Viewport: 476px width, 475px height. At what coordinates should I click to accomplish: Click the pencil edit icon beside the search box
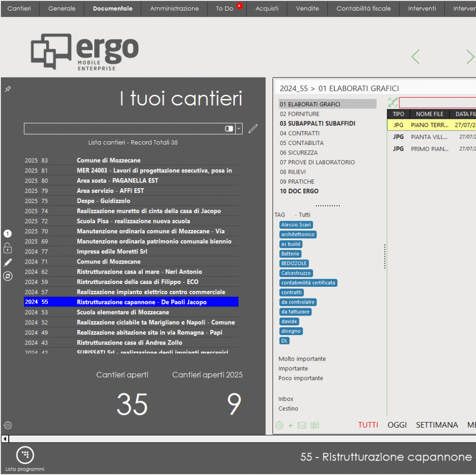[x=253, y=129]
